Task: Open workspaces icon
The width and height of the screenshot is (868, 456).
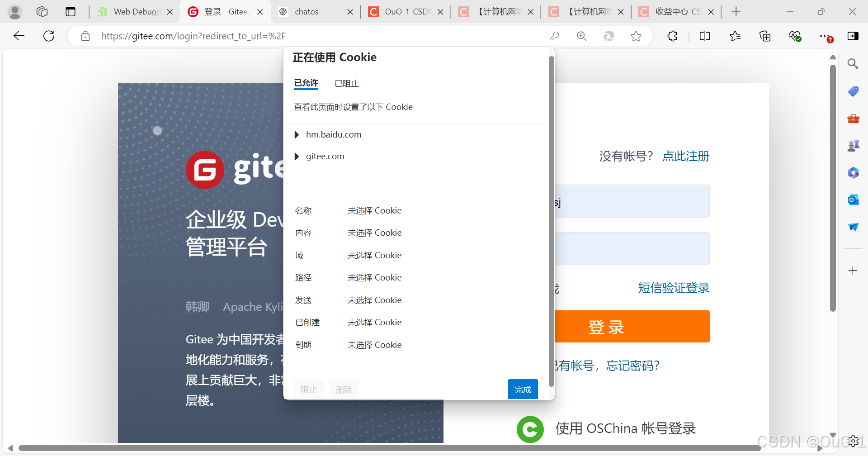Action: click(42, 12)
